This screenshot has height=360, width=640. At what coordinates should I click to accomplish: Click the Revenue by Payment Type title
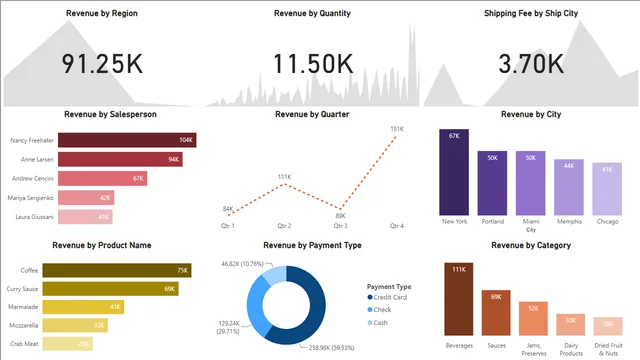pyautogui.click(x=312, y=245)
